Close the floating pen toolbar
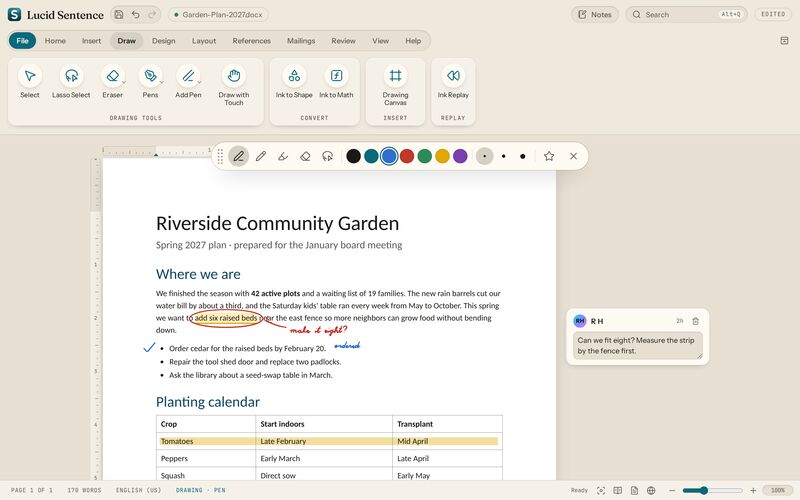Viewport: 800px width, 500px height. (x=573, y=156)
